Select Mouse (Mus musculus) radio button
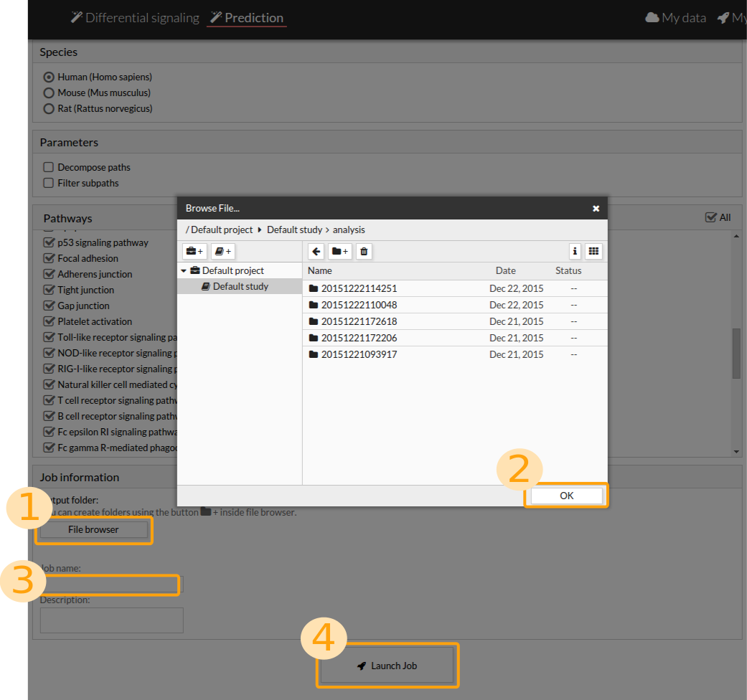The image size is (747, 700). point(49,93)
